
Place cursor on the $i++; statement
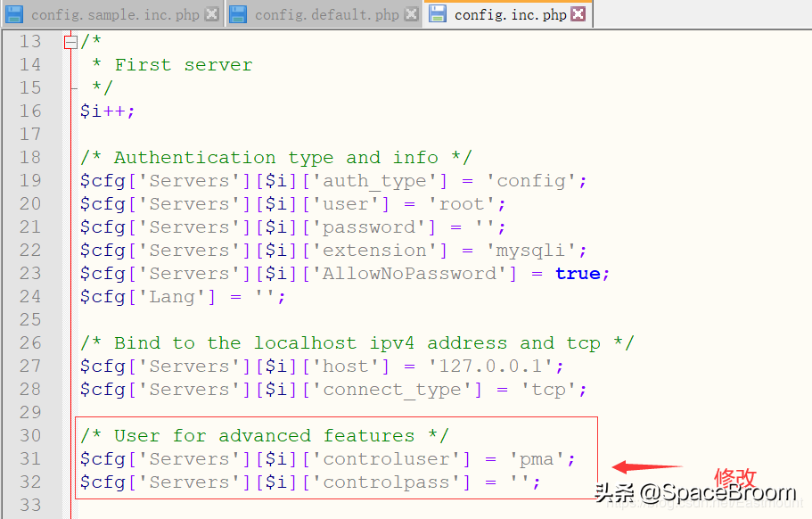tap(109, 111)
